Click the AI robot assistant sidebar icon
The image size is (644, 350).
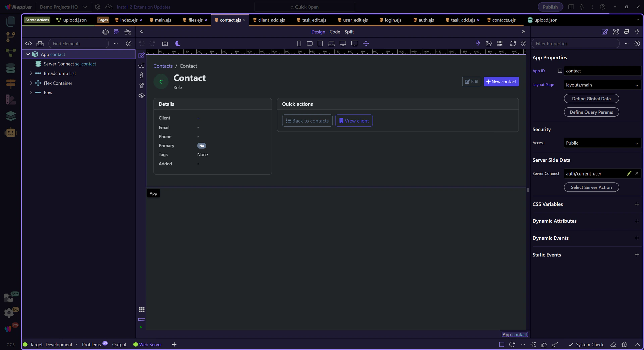click(x=11, y=133)
